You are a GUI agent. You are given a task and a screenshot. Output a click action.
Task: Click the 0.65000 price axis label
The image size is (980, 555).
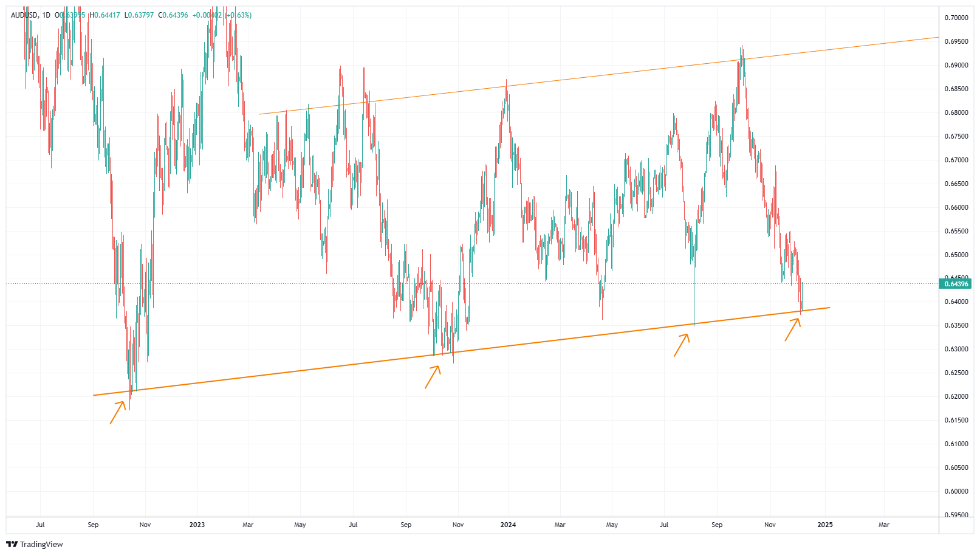click(956, 255)
